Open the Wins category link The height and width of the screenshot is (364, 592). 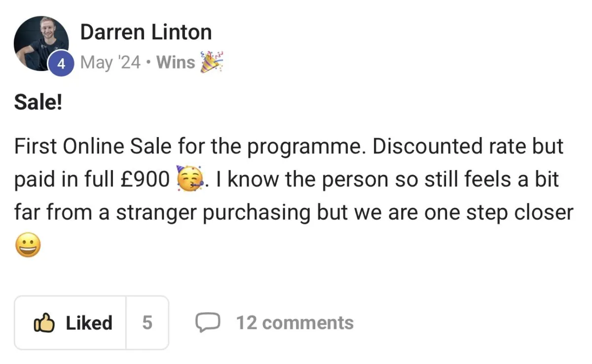coord(176,63)
